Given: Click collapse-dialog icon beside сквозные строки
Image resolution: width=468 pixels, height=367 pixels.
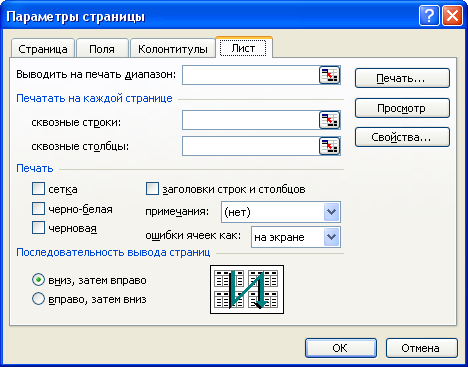Looking at the screenshot, I should click(329, 120).
